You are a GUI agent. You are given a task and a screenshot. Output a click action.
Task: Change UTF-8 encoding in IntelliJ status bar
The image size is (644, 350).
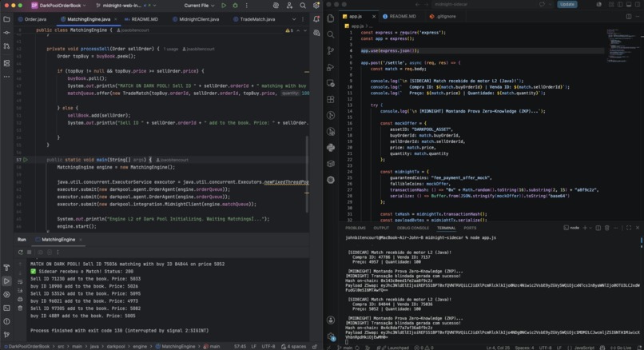pos(268,346)
